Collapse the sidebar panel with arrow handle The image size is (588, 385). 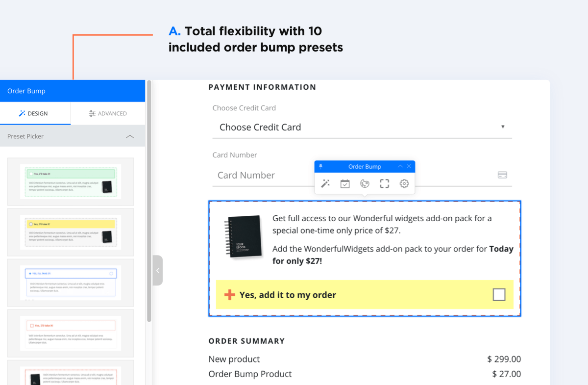158,270
